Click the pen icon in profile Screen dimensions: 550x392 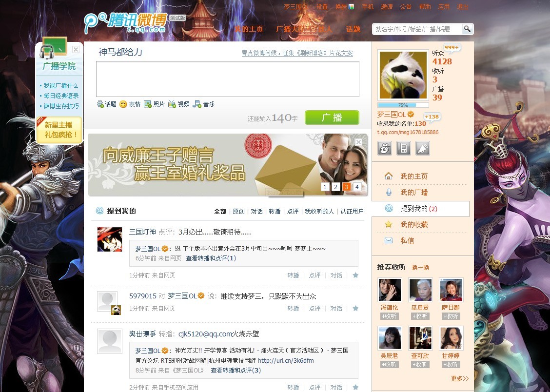pos(423,148)
